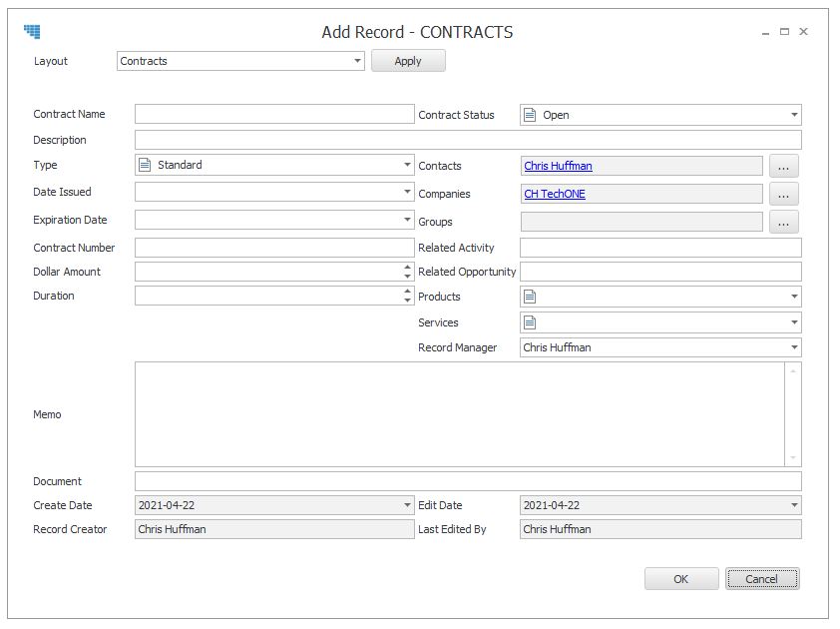This screenshot has height=629, width=840.
Task: Click the document icon in Products field
Action: click(530, 297)
